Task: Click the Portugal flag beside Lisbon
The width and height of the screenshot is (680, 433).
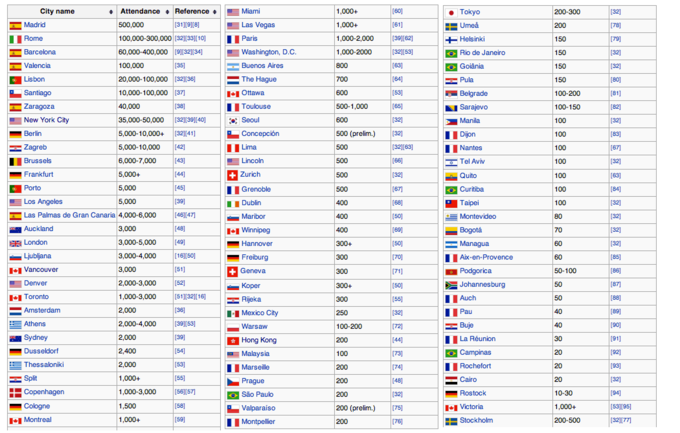Action: (x=15, y=80)
